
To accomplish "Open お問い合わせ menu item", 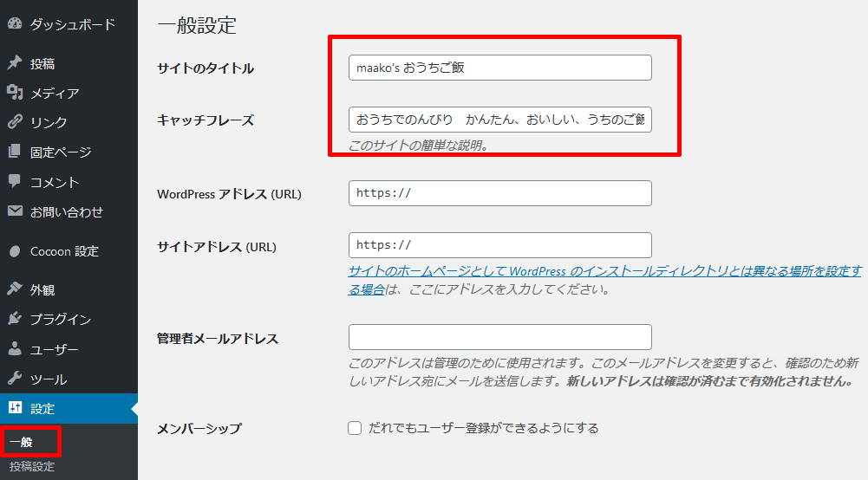I will [x=69, y=211].
